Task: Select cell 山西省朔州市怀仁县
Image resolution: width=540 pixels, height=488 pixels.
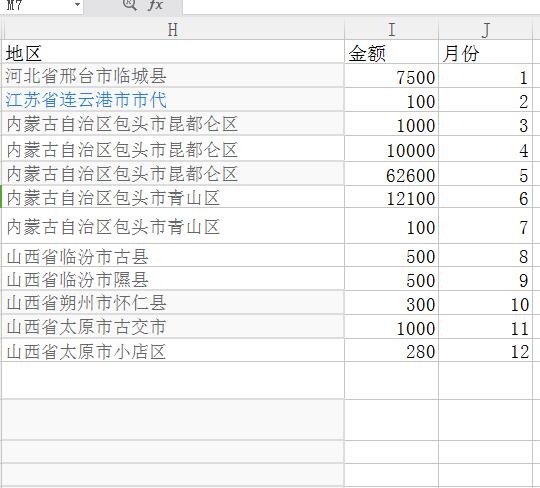Action: pos(173,302)
